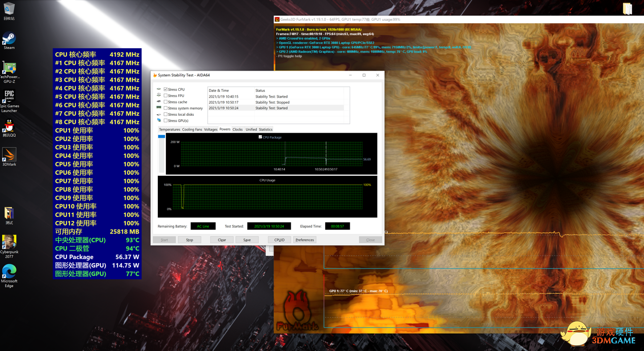Switch to the Cooling Fans tab
Screen dimensions: 644x351
pos(192,130)
